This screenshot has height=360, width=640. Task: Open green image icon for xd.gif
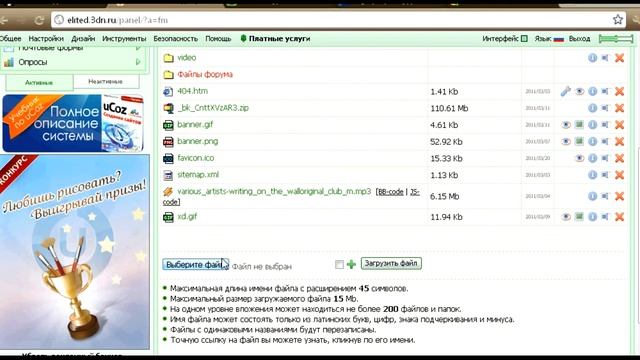(579, 217)
